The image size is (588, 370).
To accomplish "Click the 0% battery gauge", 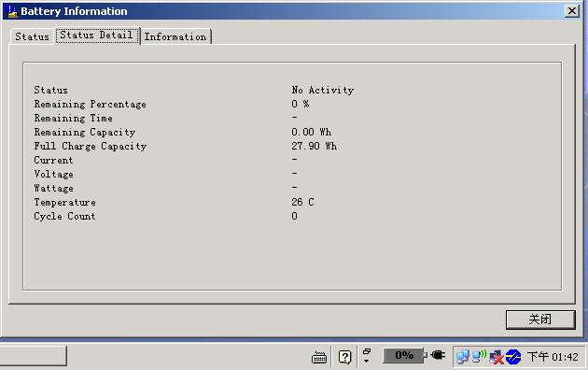I will click(x=404, y=355).
